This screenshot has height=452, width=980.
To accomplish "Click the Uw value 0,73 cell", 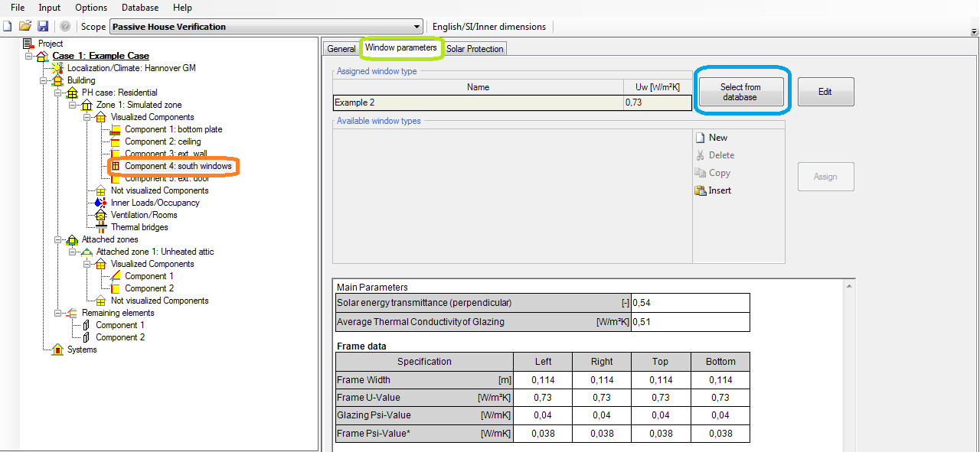I will click(x=657, y=102).
